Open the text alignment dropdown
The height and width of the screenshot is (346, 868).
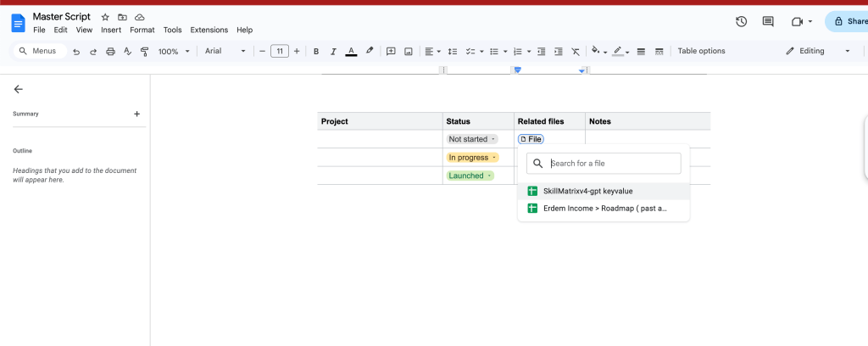pos(432,52)
